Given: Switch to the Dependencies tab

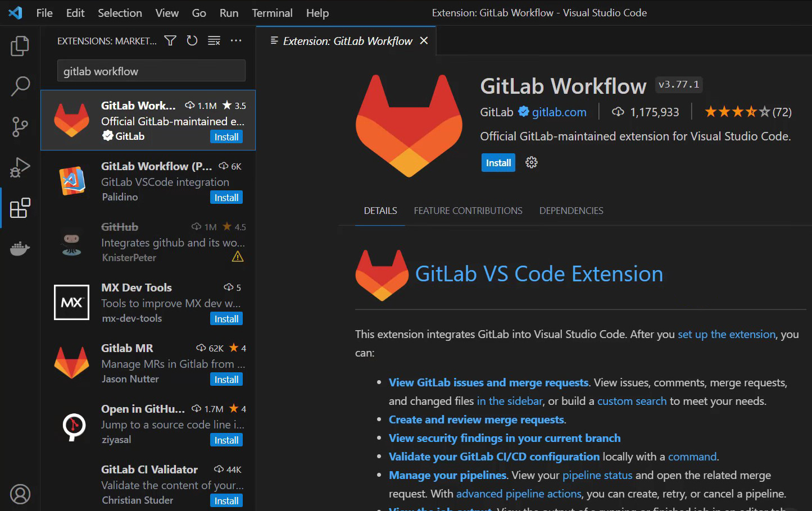Looking at the screenshot, I should coord(571,211).
